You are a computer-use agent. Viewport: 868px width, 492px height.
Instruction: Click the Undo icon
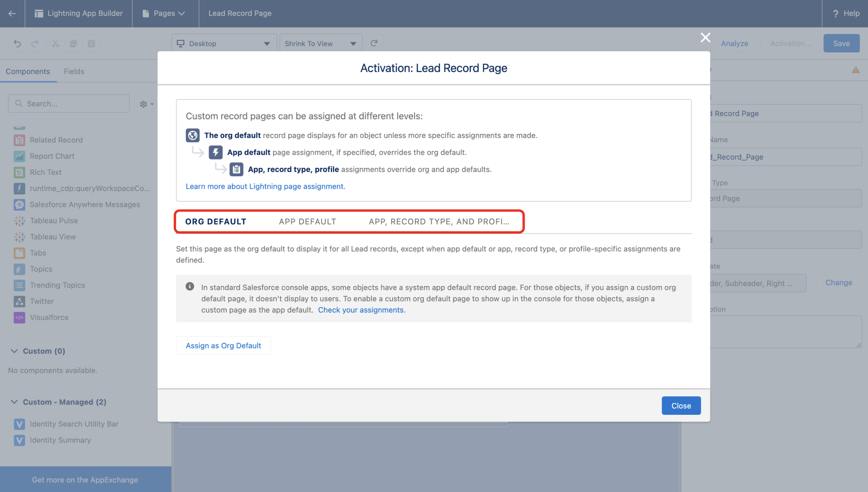[x=17, y=43]
